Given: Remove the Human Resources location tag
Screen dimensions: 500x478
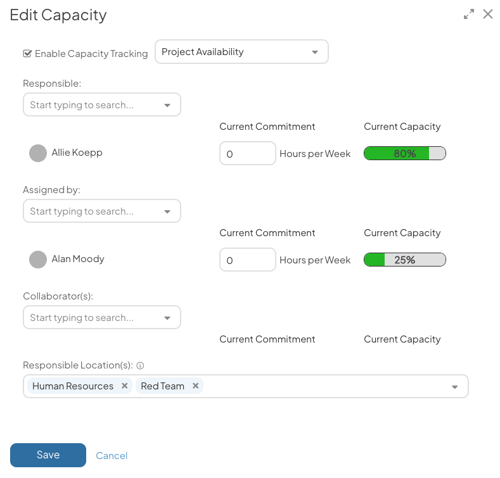Looking at the screenshot, I should pyautogui.click(x=124, y=386).
